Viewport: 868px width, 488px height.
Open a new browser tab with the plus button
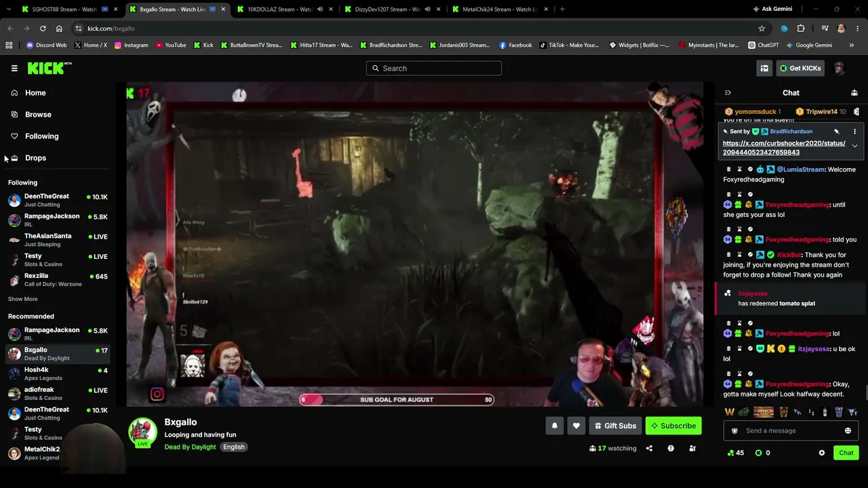562,9
